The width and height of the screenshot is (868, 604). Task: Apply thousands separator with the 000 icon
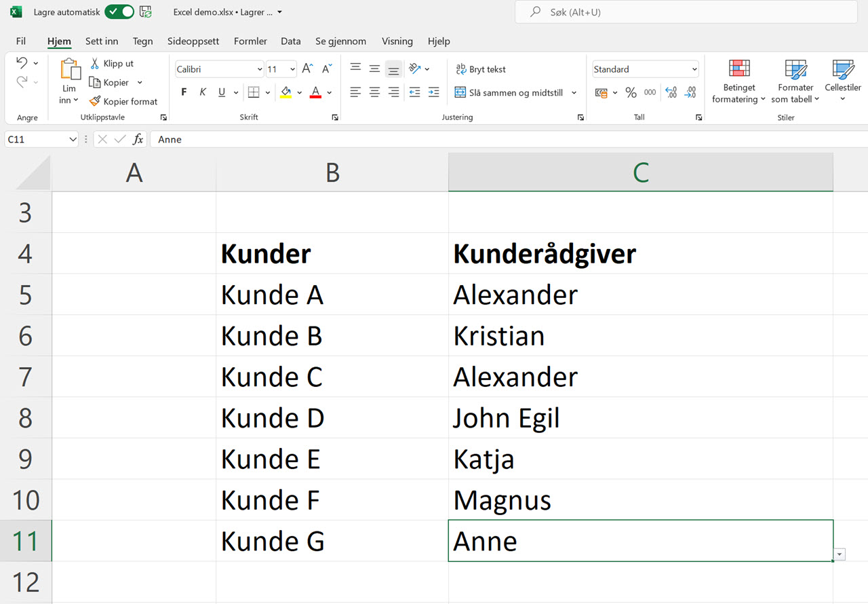tap(650, 92)
